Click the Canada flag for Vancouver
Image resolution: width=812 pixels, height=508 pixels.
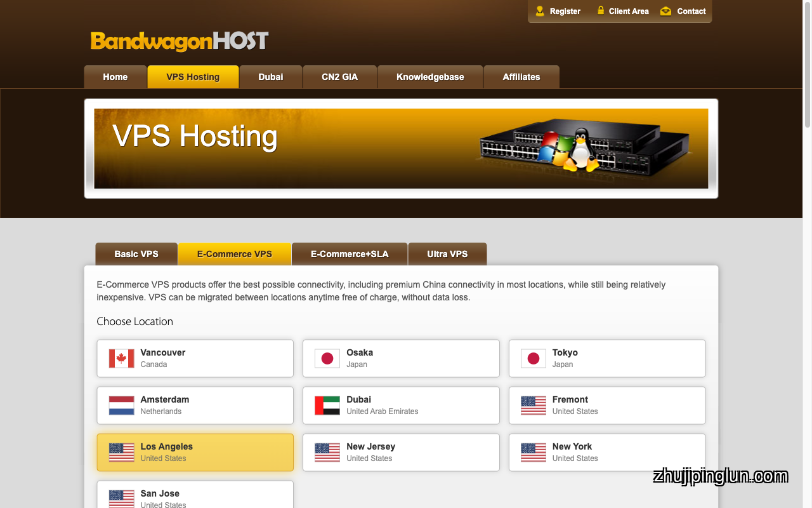click(121, 358)
